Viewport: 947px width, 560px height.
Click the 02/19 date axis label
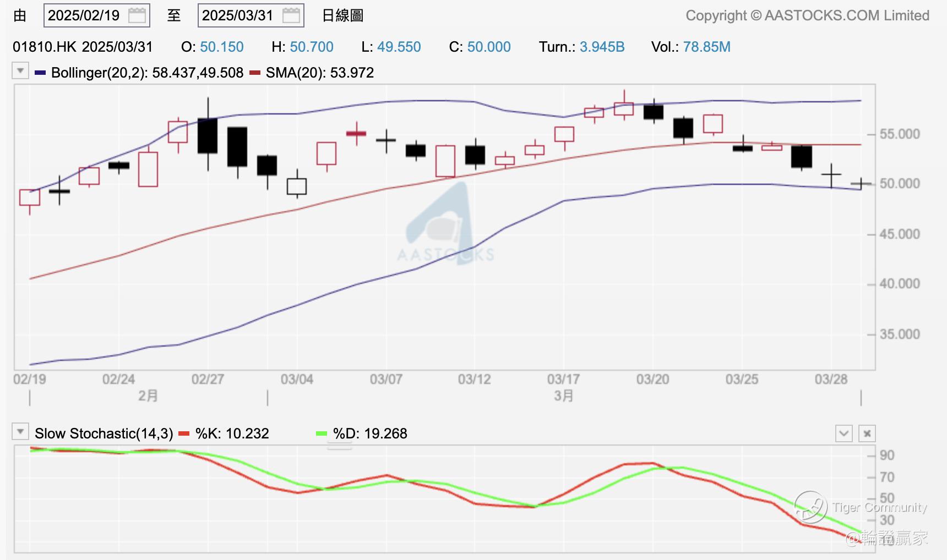point(30,379)
